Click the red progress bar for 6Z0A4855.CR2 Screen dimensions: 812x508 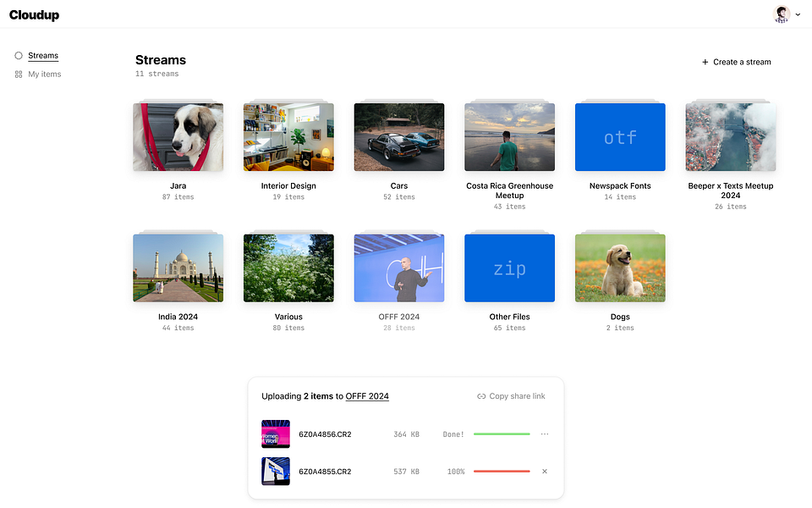coord(502,472)
